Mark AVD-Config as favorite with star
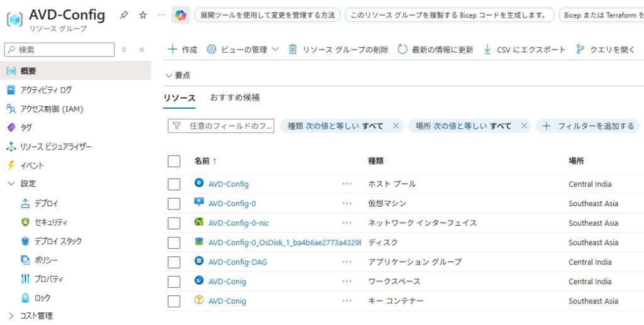This screenshot has height=325, width=644. [x=143, y=15]
